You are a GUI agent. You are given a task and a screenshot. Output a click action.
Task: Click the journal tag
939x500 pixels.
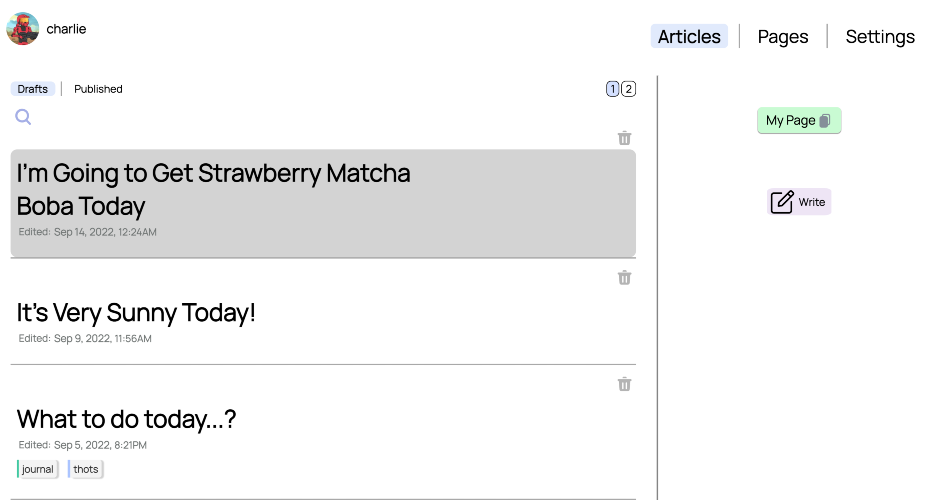click(38, 469)
